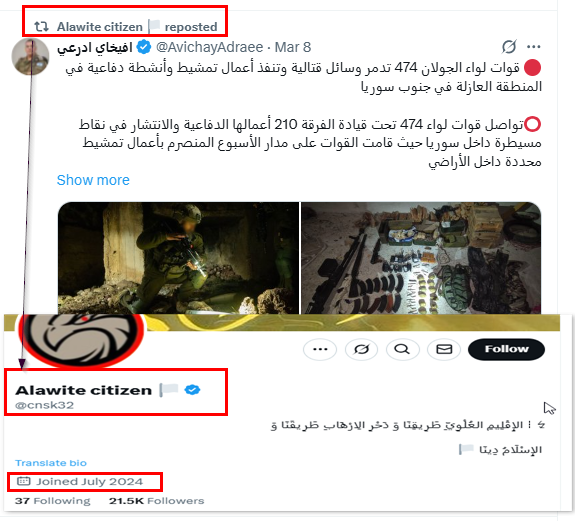The width and height of the screenshot is (575, 521).
Task: Open the 21.5K Followers list
Action: 157,501
